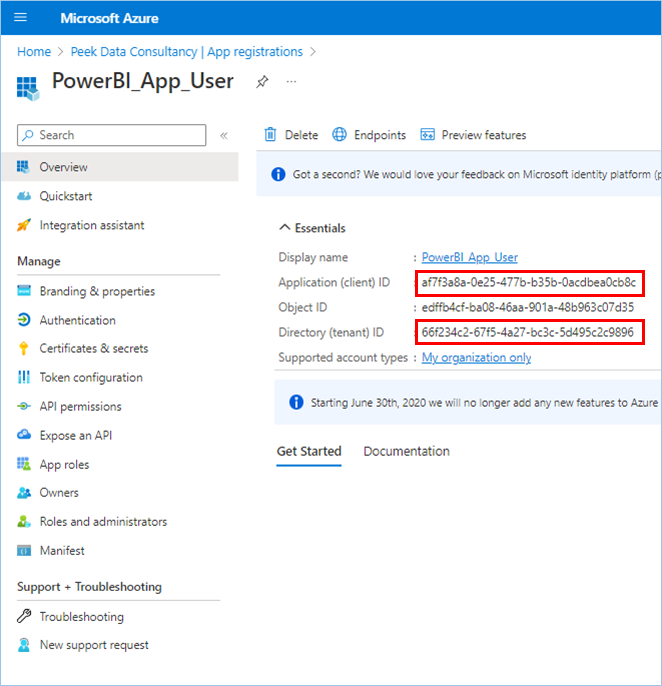This screenshot has width=662, height=686.
Task: Click the Expose an API cloud icon
Action: pos(24,434)
